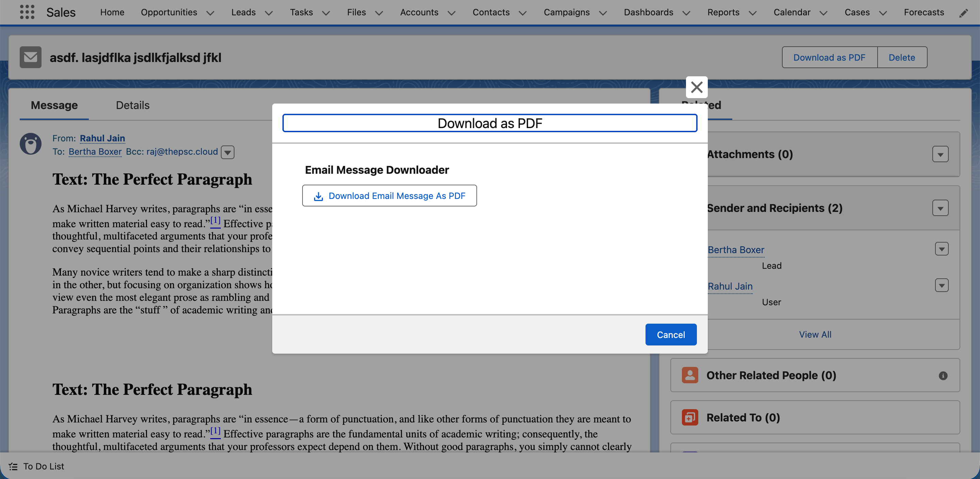Click the View All link
The image size is (980, 479).
[815, 334]
